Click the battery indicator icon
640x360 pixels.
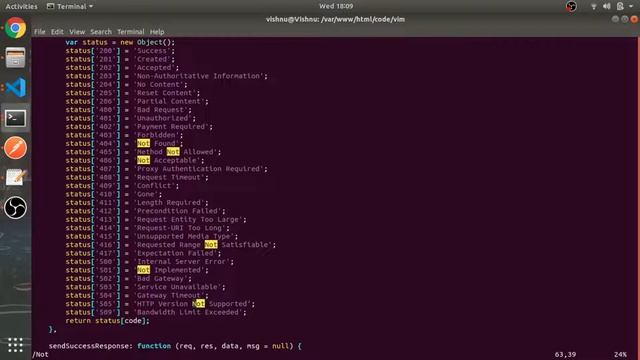(620, 6)
